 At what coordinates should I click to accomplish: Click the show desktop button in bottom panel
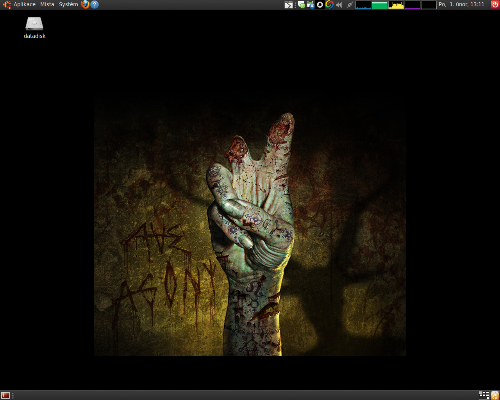[5, 395]
